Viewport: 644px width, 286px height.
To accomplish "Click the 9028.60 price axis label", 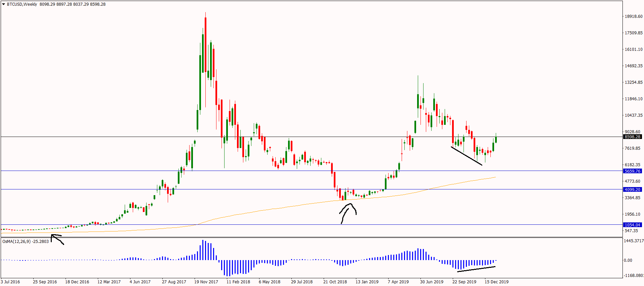I will 633,132.
